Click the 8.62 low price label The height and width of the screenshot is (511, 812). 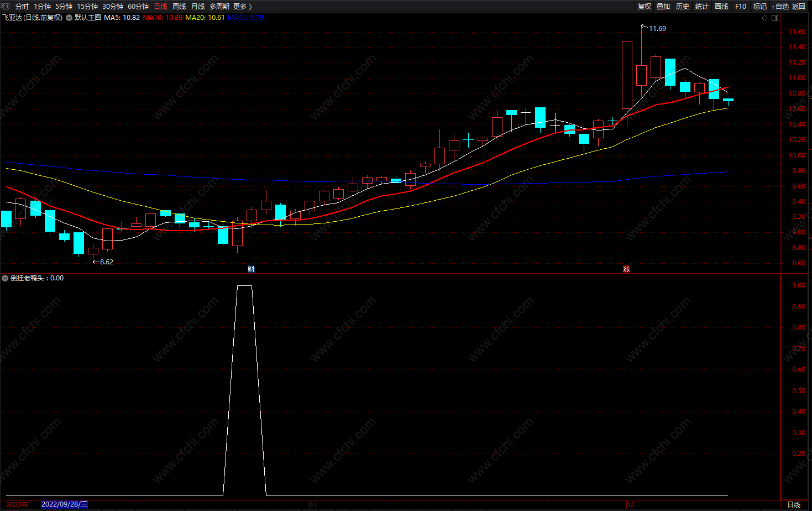[x=107, y=262]
